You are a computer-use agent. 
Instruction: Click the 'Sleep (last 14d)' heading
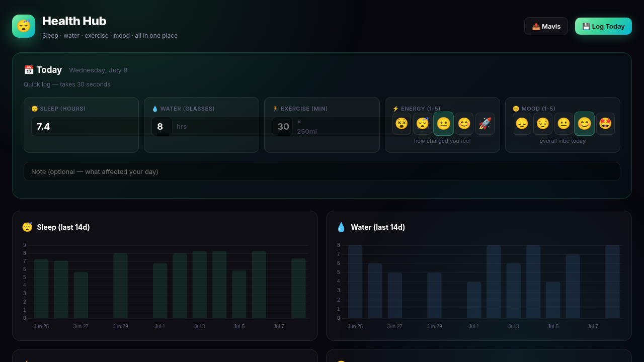(63, 227)
